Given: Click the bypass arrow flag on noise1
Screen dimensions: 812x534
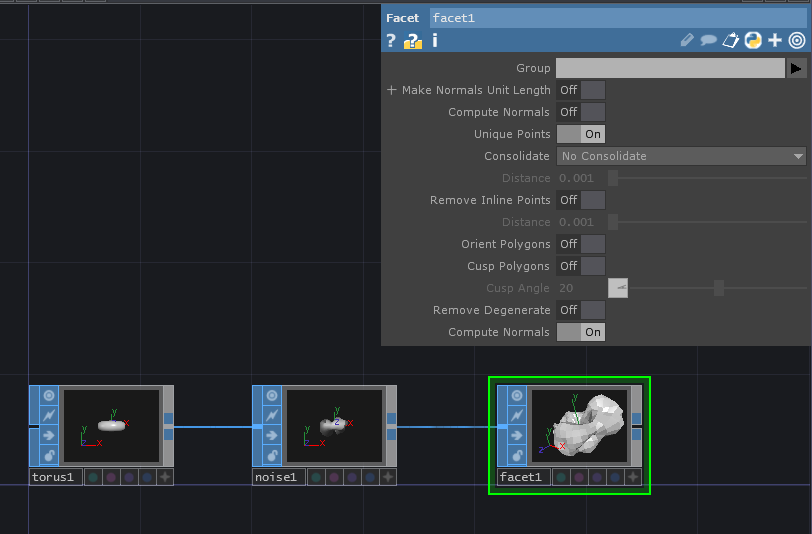Looking at the screenshot, I should tap(271, 435).
